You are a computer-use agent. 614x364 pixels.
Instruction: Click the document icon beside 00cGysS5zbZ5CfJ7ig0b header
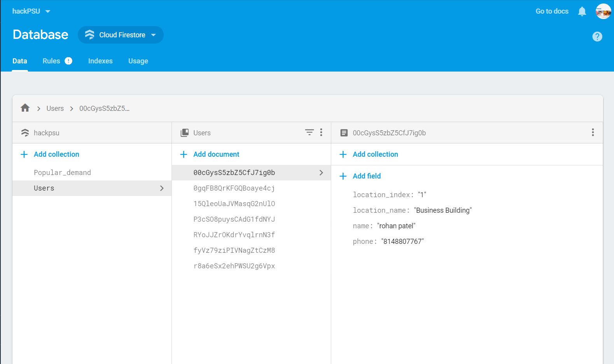(344, 133)
